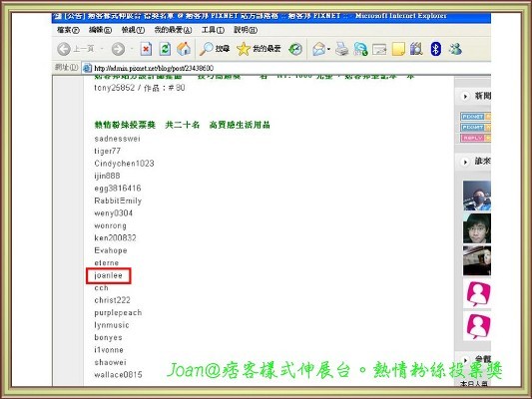This screenshot has height=399, width=532.
Task: Open visitor avatar wearing a mask
Action: click(x=477, y=196)
